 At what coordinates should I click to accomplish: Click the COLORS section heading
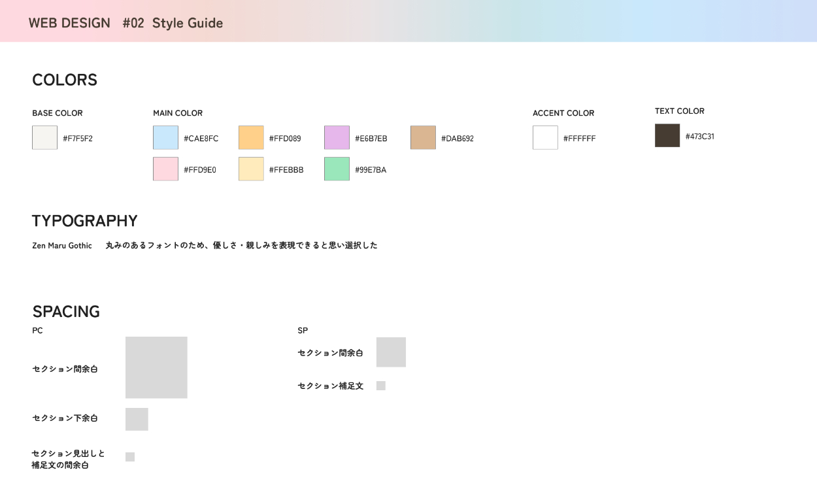65,80
